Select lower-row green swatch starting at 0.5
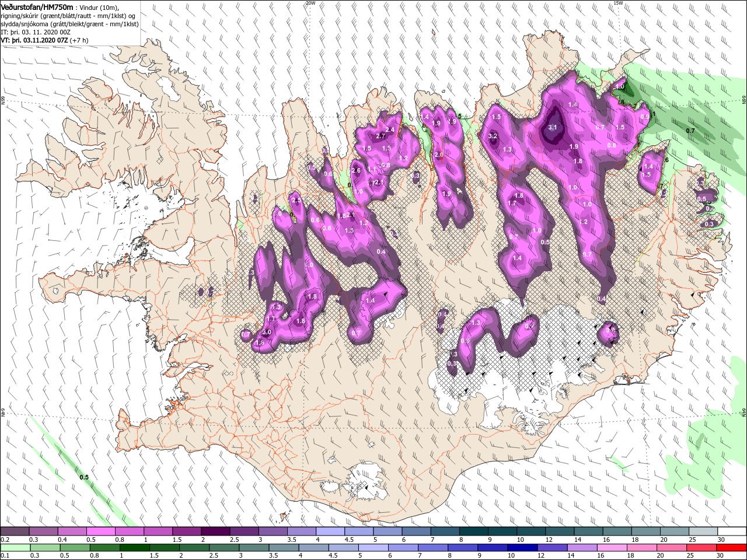Screen dimensions: 747x560 coord(75,548)
